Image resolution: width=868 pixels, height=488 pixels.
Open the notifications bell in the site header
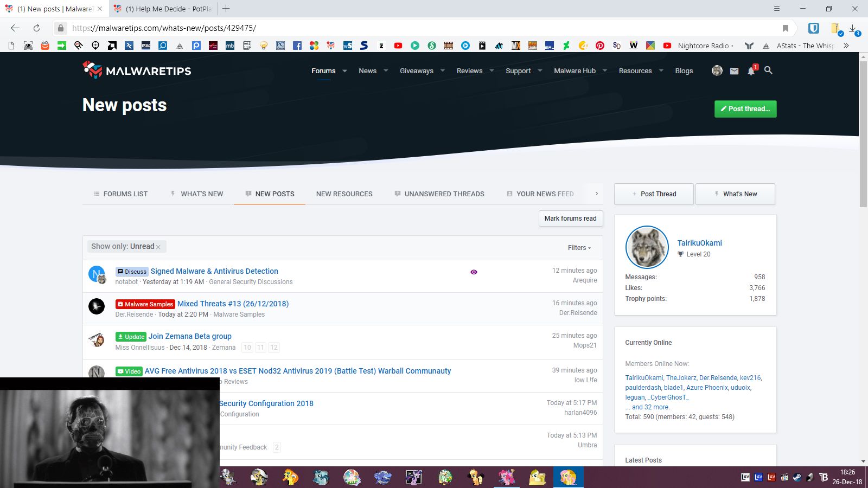click(x=751, y=71)
